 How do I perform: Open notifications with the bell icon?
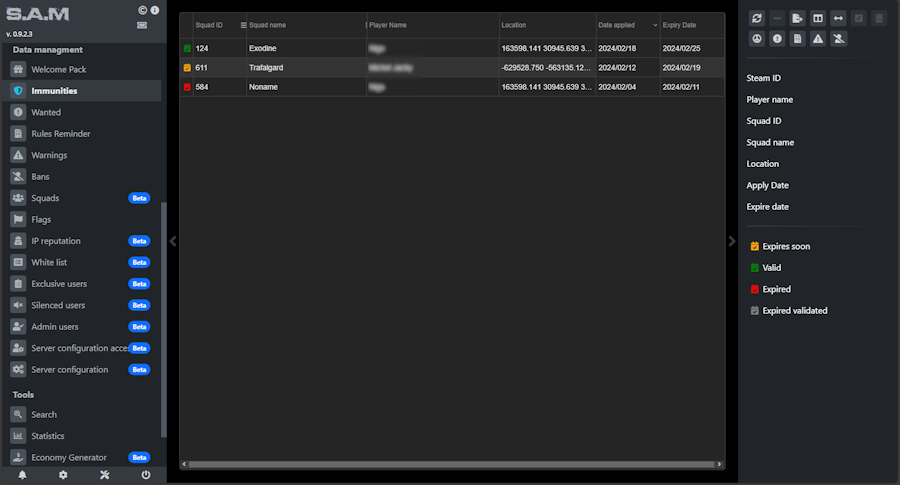point(22,475)
